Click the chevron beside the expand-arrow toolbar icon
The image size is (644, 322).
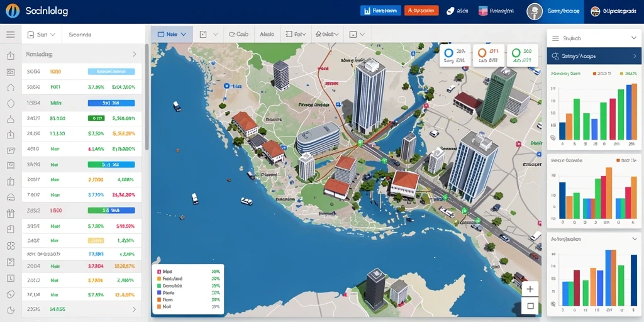click(x=216, y=35)
